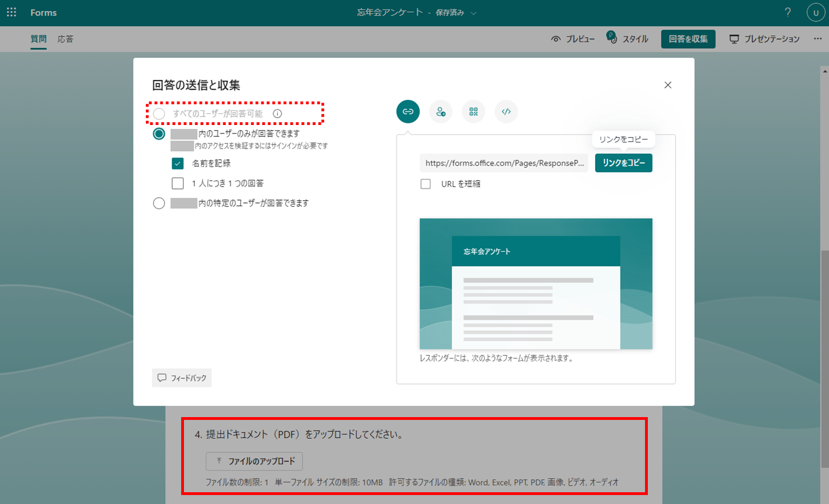Switch to the 質問 tab
Screen dimensions: 829x504
coord(39,39)
